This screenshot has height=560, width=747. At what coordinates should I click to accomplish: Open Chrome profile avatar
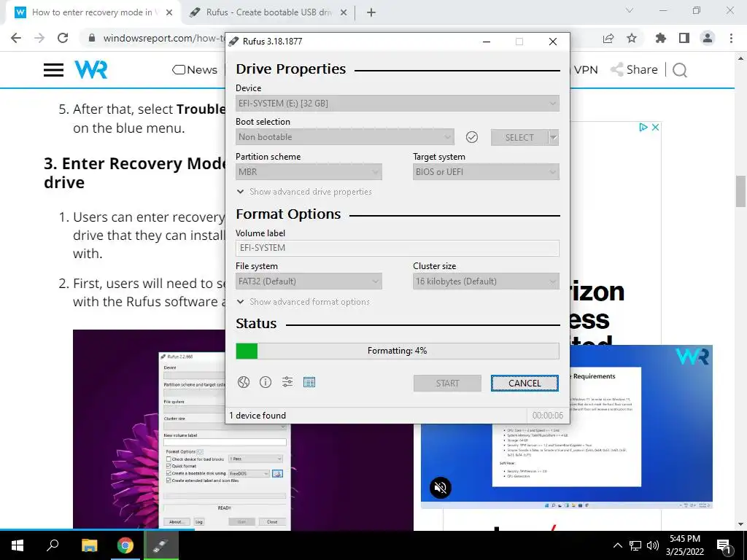(x=708, y=38)
